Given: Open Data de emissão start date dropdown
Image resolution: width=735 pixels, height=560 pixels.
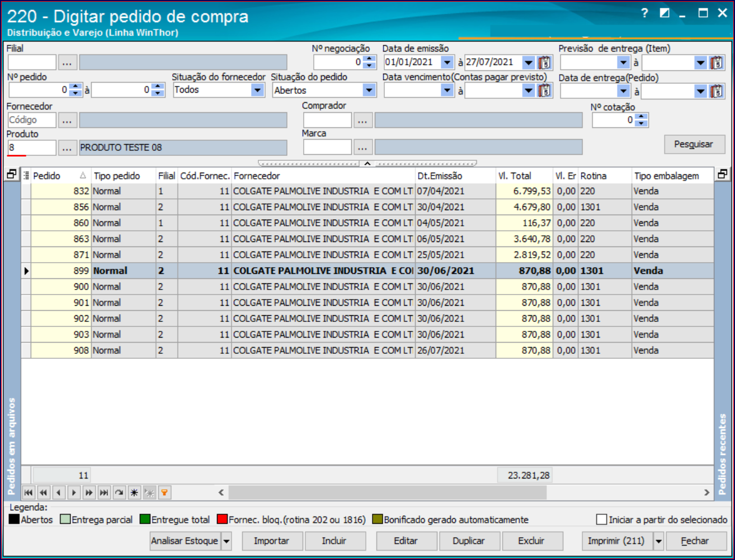Looking at the screenshot, I should point(446,62).
